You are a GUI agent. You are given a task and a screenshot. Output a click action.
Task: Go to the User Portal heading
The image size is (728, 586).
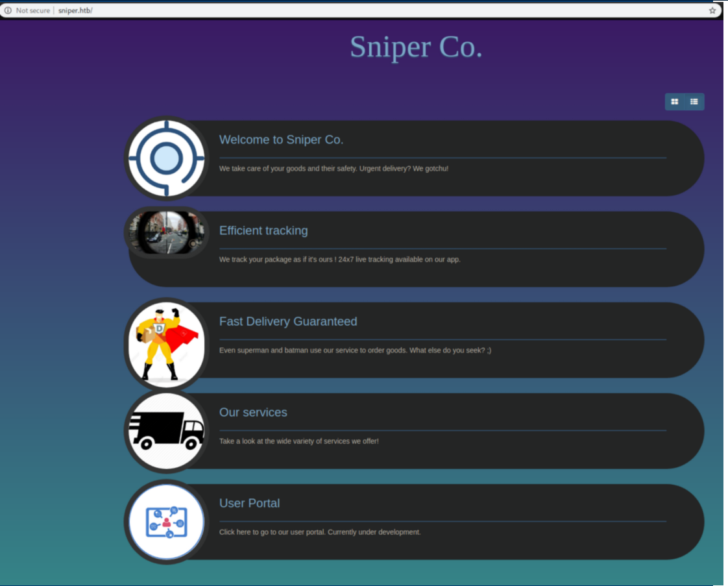(x=249, y=503)
